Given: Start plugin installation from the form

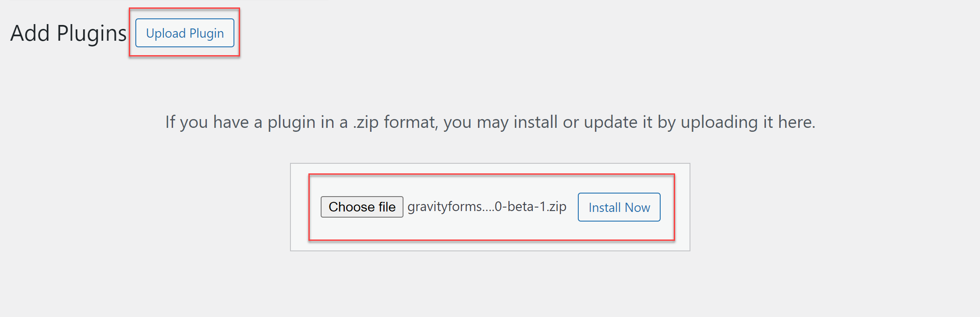Looking at the screenshot, I should 619,207.
